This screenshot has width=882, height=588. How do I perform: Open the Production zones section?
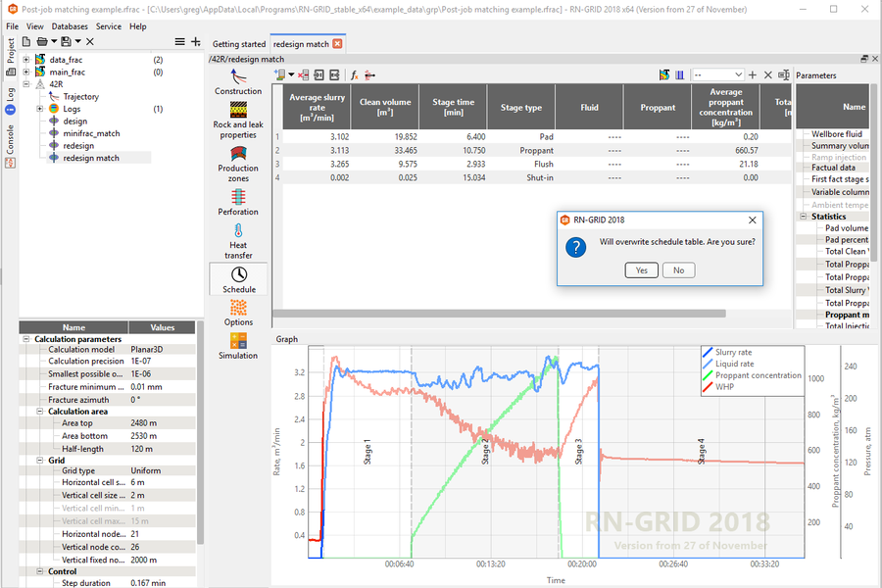238,162
